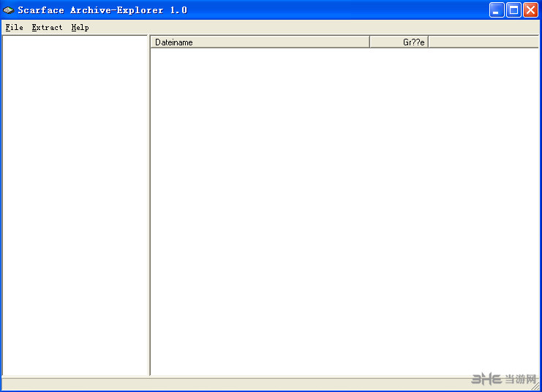Screen dimensions: 542x392
Task: Click the resize grip in the bottom-right corner
Action: tap(535, 385)
